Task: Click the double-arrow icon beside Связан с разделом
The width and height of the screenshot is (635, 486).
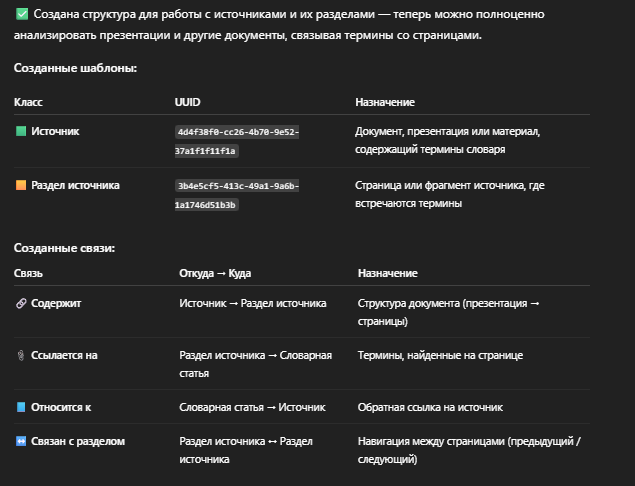Action: coord(21,441)
